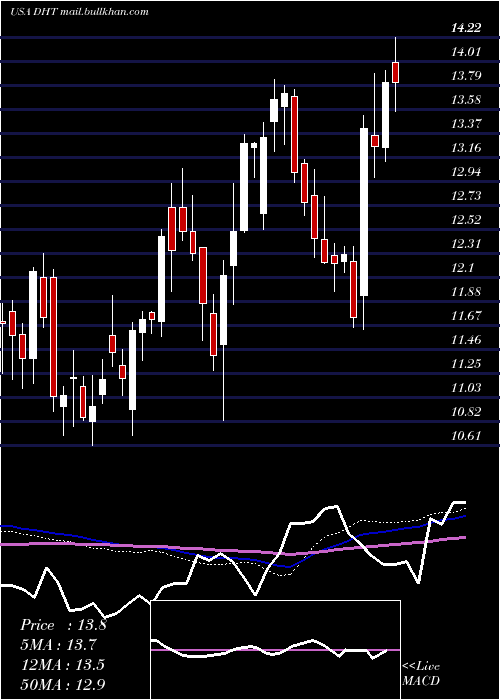Click the 'USA DHT mail.bullkhan.com' header text
This screenshot has width=500, height=700.
pos(79,12)
